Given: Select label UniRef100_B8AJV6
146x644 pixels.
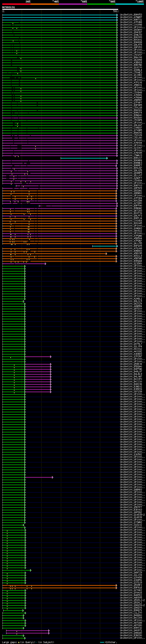Looking at the screenshot, I should (131, 58).
